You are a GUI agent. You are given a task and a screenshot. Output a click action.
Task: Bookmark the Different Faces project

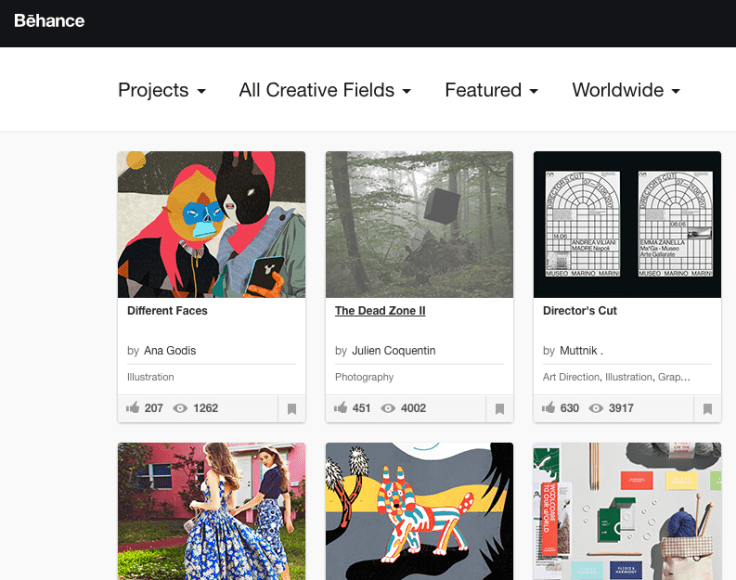tap(292, 409)
